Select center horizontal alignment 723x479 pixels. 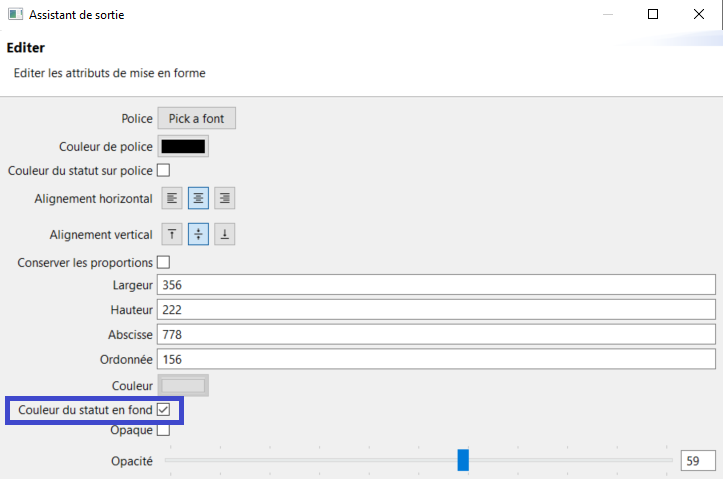click(x=199, y=198)
